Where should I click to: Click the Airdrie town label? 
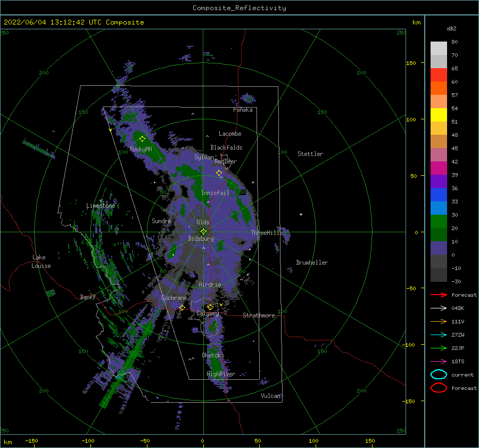click(x=210, y=284)
